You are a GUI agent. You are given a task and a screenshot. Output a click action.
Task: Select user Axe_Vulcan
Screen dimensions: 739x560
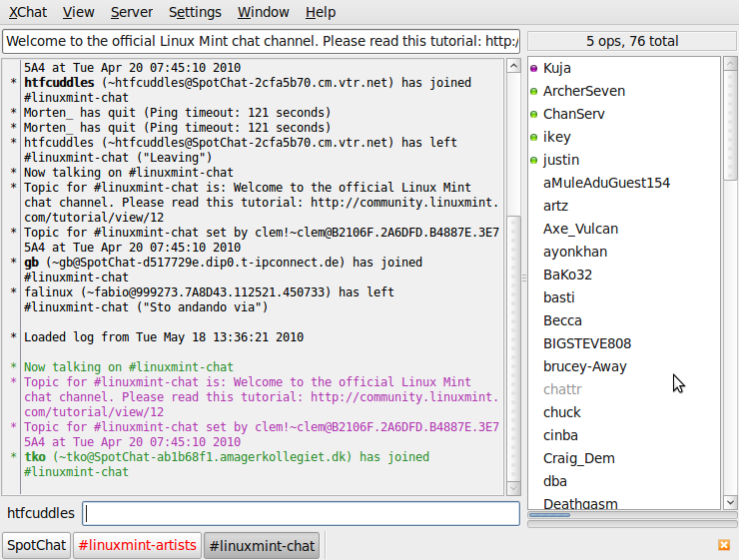[624, 229]
